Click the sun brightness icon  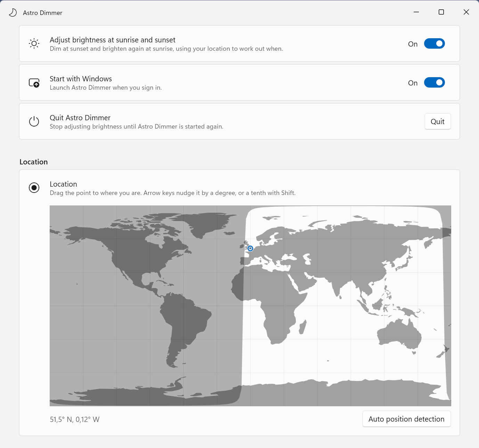point(34,43)
